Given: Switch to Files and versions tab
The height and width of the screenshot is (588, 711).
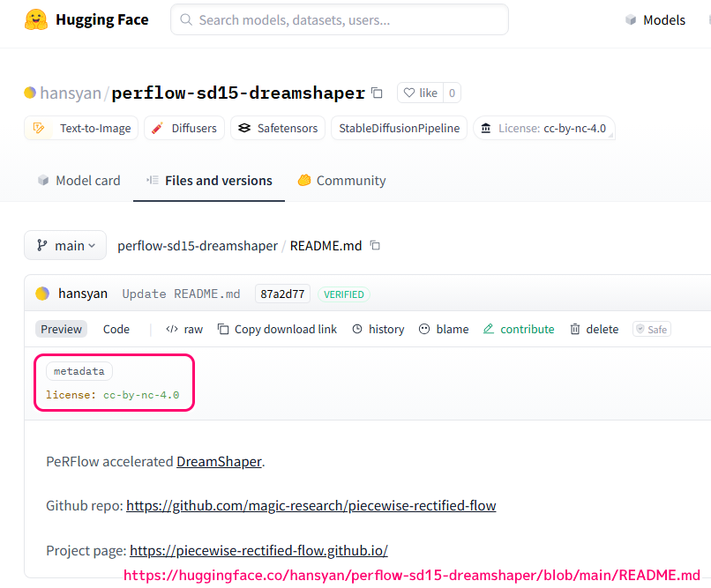Looking at the screenshot, I should [209, 181].
